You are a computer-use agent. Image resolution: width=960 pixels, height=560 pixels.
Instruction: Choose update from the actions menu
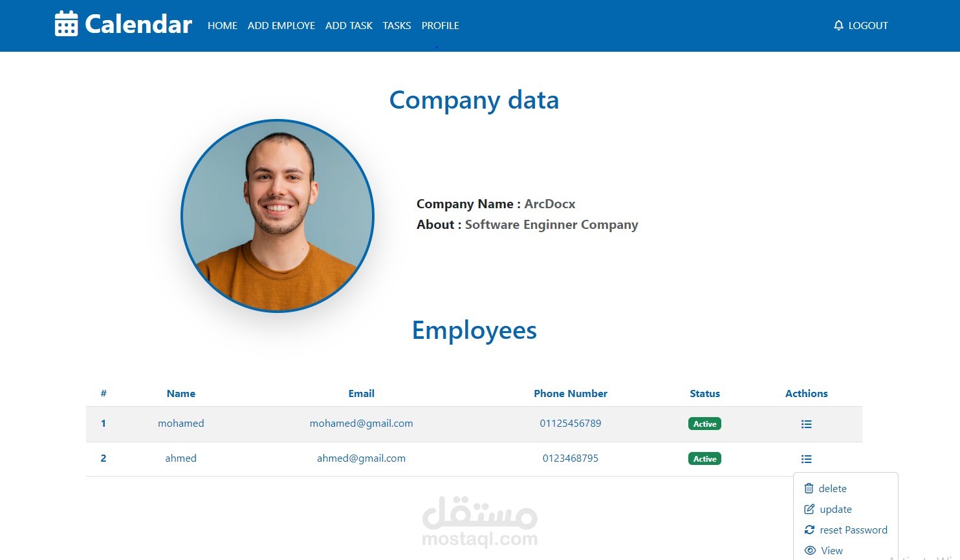click(x=836, y=510)
